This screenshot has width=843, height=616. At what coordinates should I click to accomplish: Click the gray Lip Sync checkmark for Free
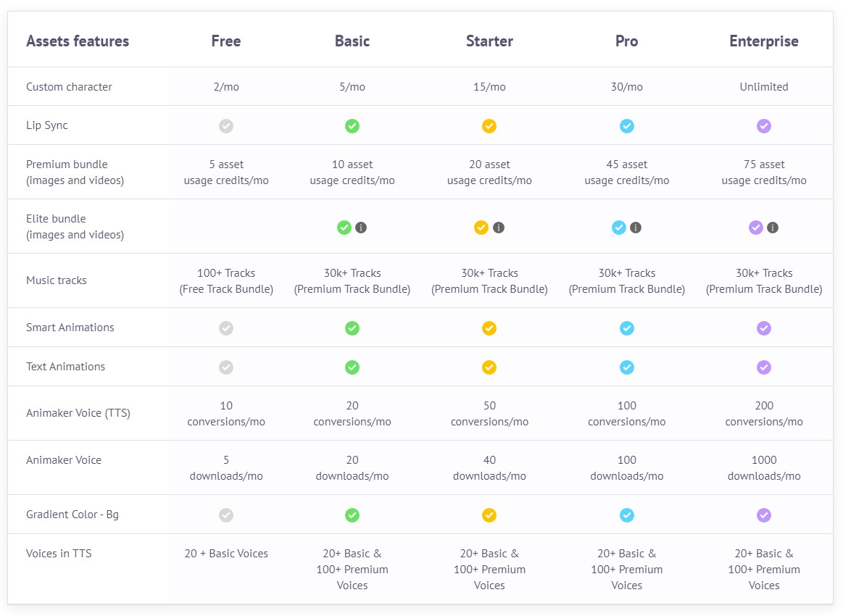(x=226, y=126)
